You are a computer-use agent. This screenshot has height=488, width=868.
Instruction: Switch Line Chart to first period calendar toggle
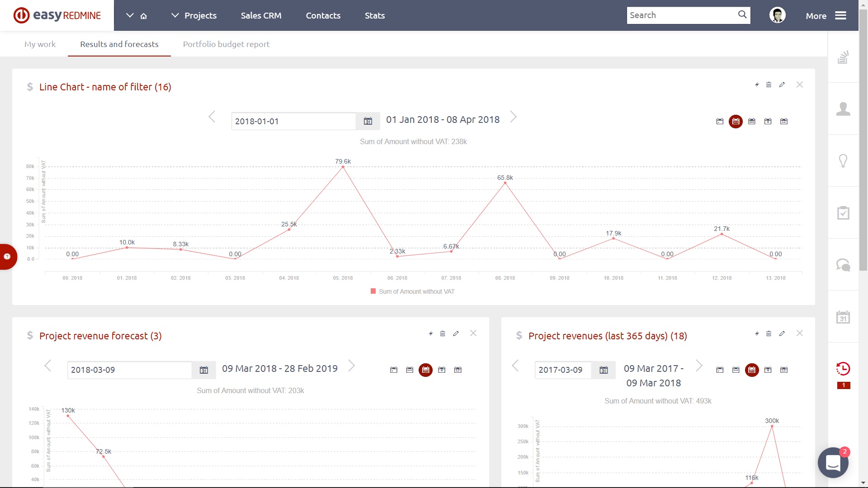720,121
